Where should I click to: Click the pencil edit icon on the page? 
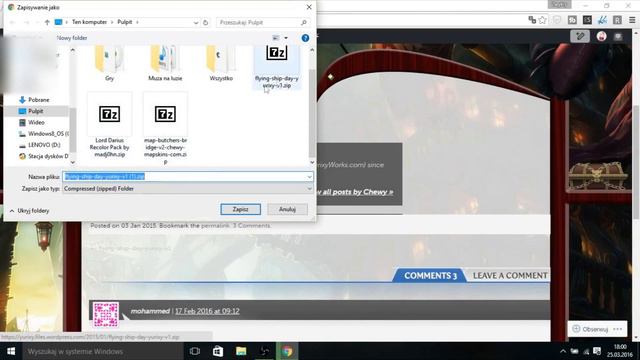click(580, 36)
